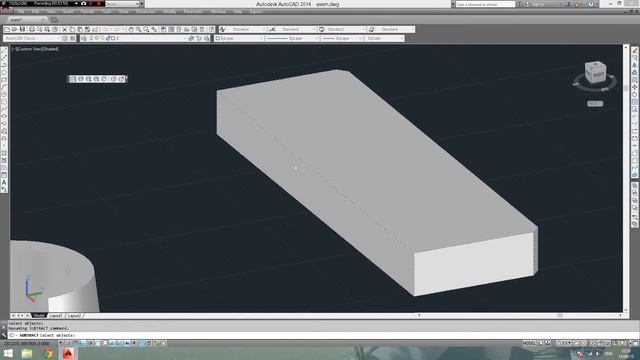
Task: Open the dimension style Standard dropdown
Action: point(296,29)
